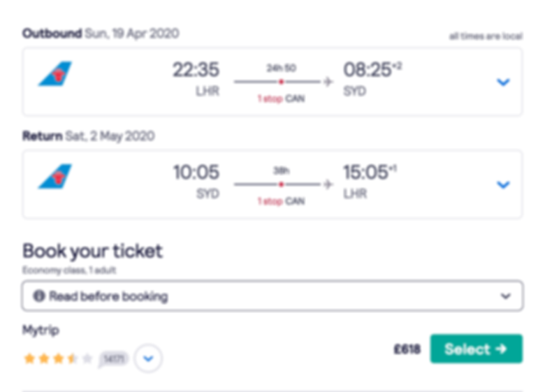The width and height of the screenshot is (545, 392).
Task: Click the red stop dot on outbound route
Action: pos(281,82)
